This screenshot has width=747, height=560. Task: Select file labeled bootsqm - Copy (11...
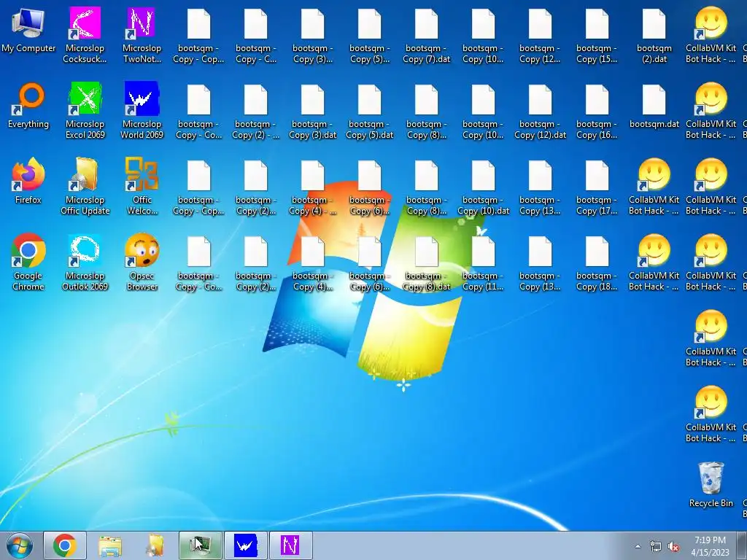pyautogui.click(x=483, y=262)
